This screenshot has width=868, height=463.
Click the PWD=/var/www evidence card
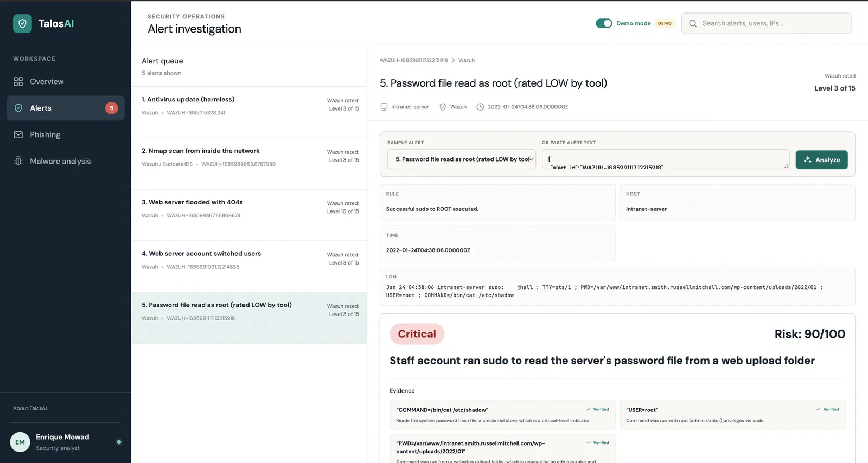coord(502,448)
